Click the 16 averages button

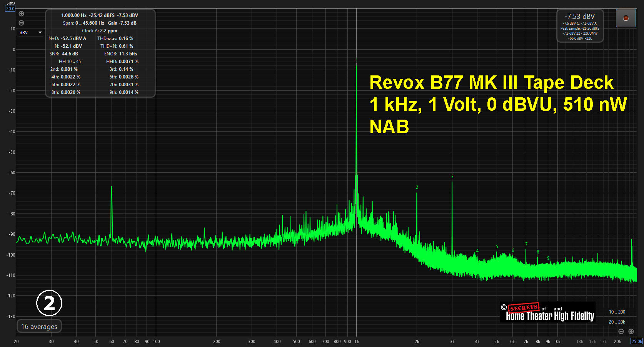39,326
